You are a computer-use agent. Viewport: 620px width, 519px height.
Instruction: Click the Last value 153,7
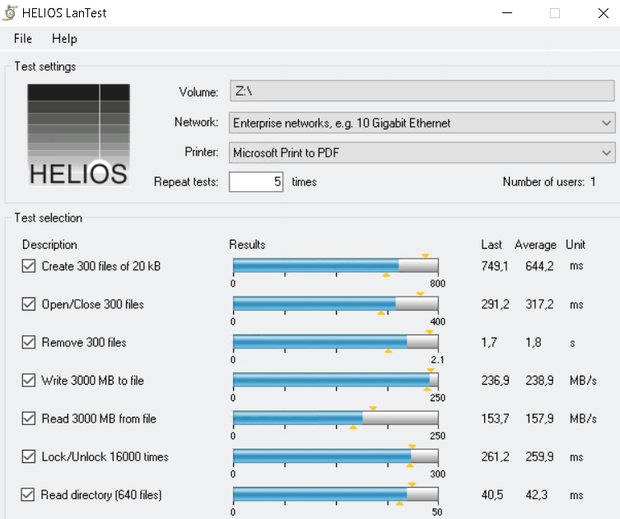click(x=495, y=419)
